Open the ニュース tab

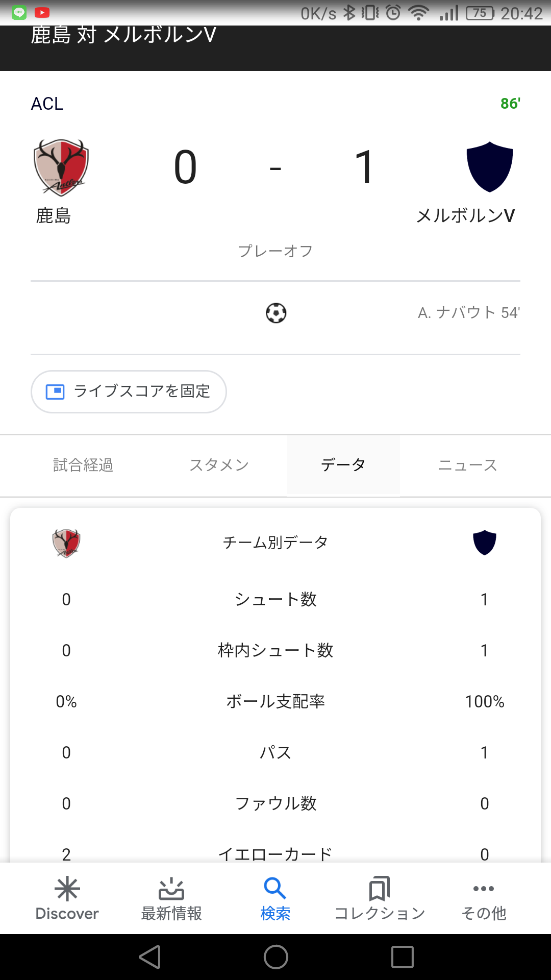(x=467, y=465)
